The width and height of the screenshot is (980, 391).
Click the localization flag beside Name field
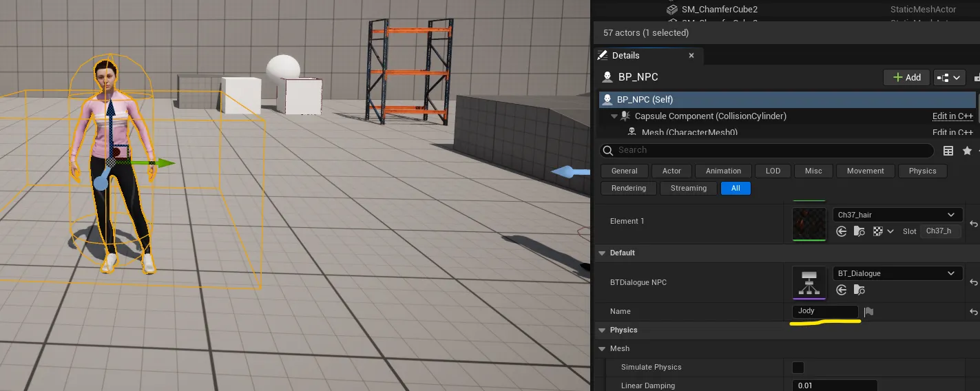(x=869, y=312)
